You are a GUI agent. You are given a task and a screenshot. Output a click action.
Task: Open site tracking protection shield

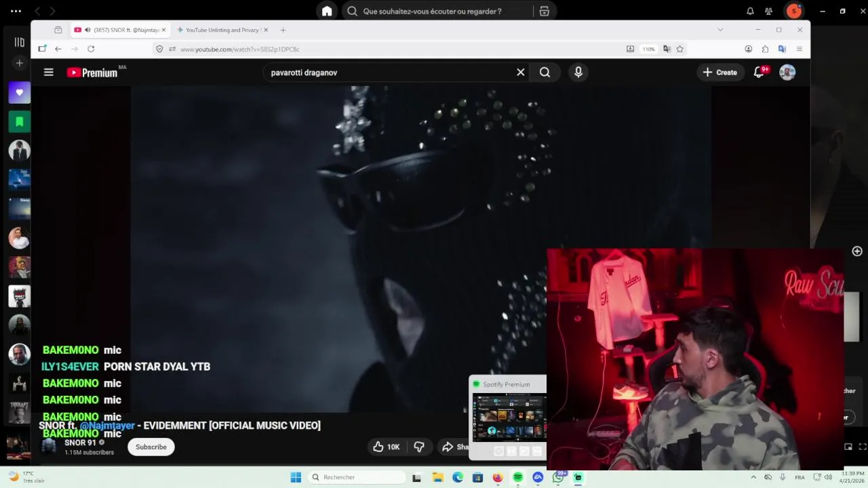click(x=159, y=49)
